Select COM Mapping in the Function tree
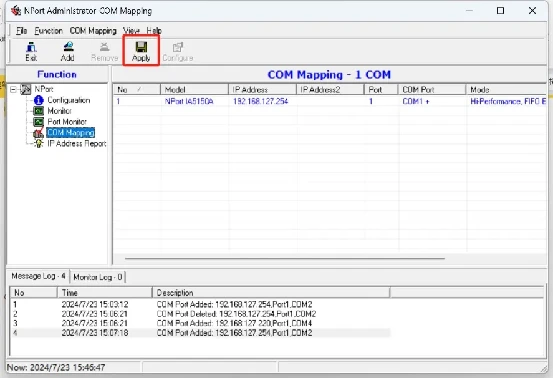The height and width of the screenshot is (380, 554). [x=71, y=133]
